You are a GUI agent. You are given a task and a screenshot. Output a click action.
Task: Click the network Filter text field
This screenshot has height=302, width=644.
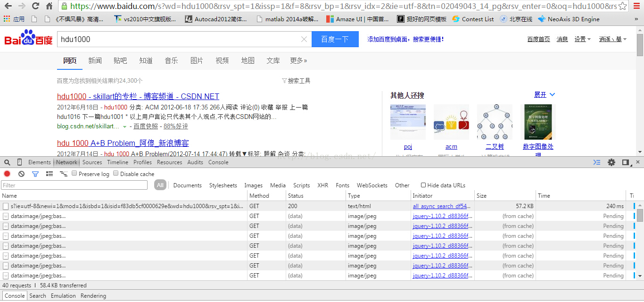pyautogui.click(x=74, y=185)
